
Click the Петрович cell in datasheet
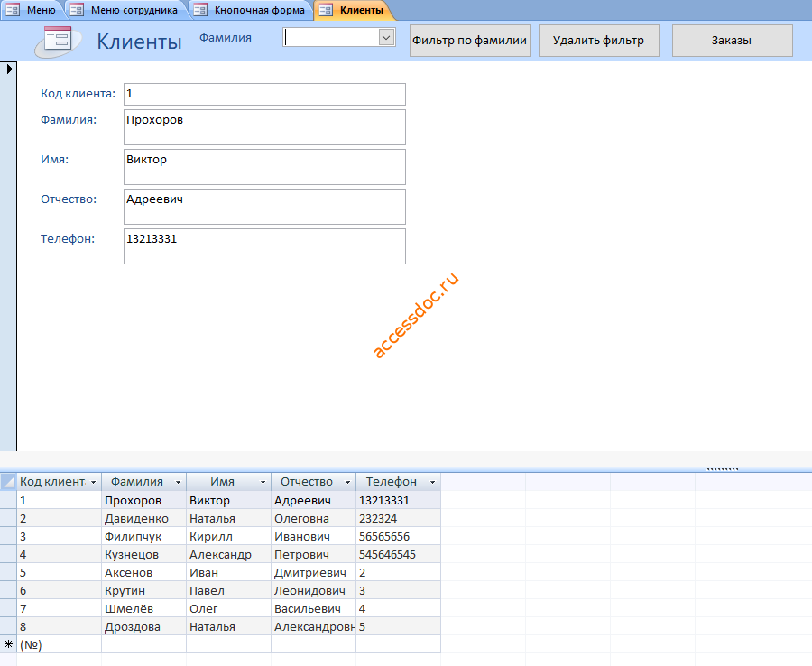point(313,555)
